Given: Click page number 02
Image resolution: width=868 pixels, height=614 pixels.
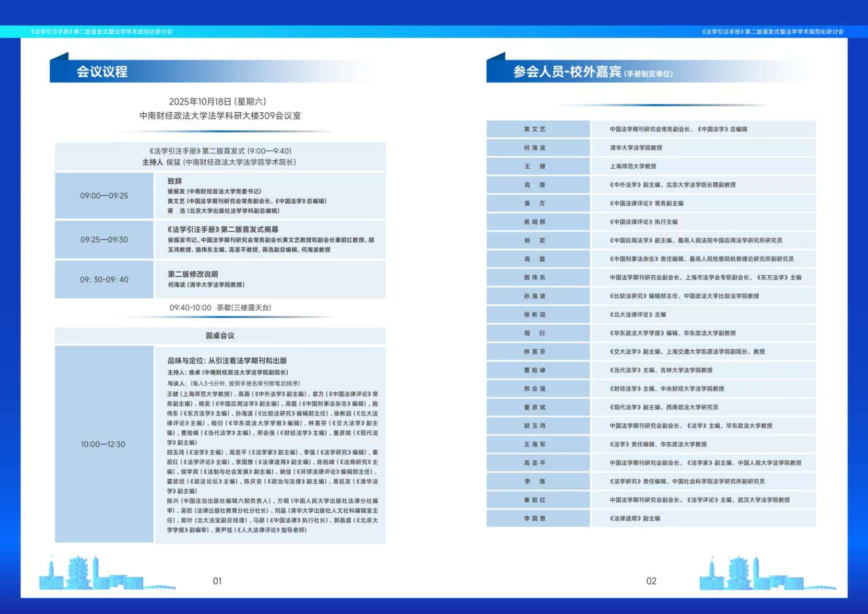Looking at the screenshot, I should point(651,581).
